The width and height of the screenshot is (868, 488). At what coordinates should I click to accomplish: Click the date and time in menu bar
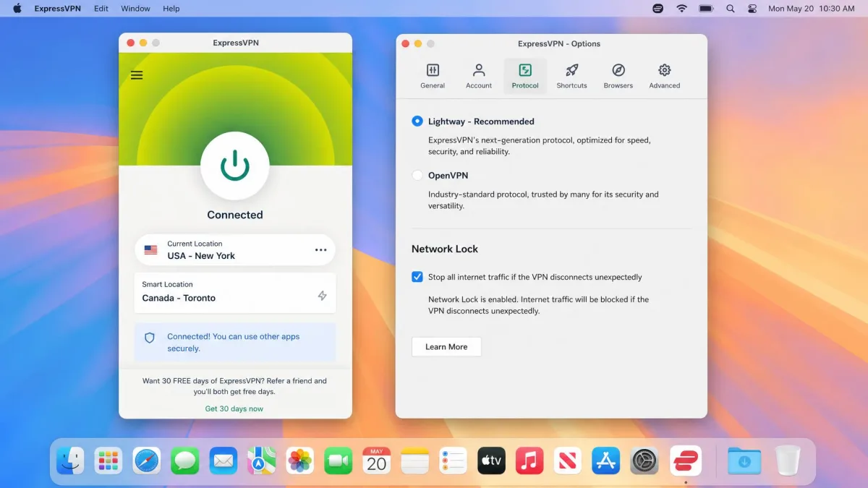[x=811, y=9]
